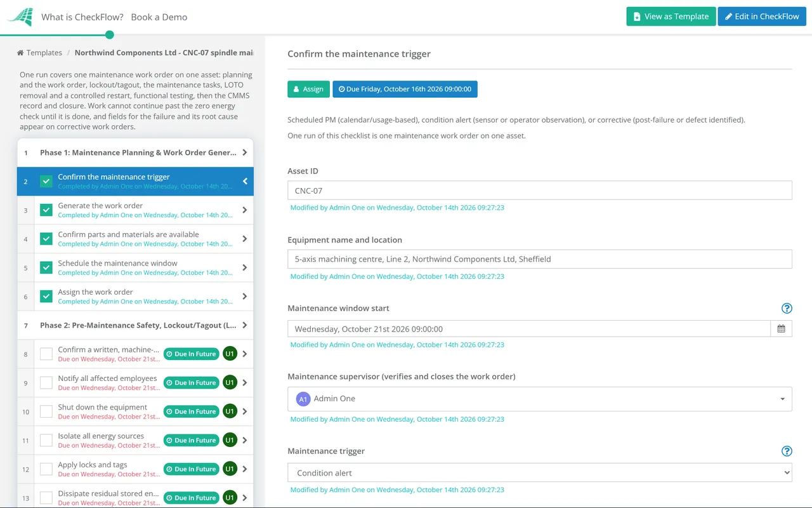812x508 pixels.
Task: Click U1 avatar on Dissipate residual stored row
Action: (x=230, y=498)
